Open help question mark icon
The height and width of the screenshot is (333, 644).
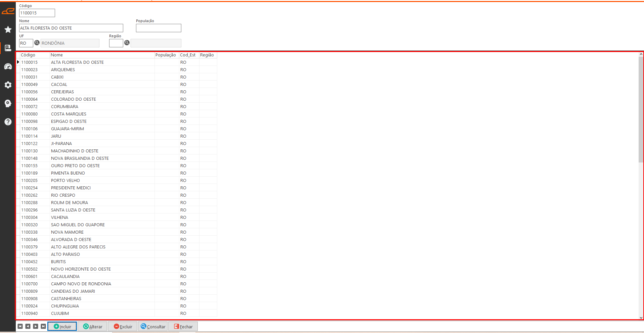point(8,122)
